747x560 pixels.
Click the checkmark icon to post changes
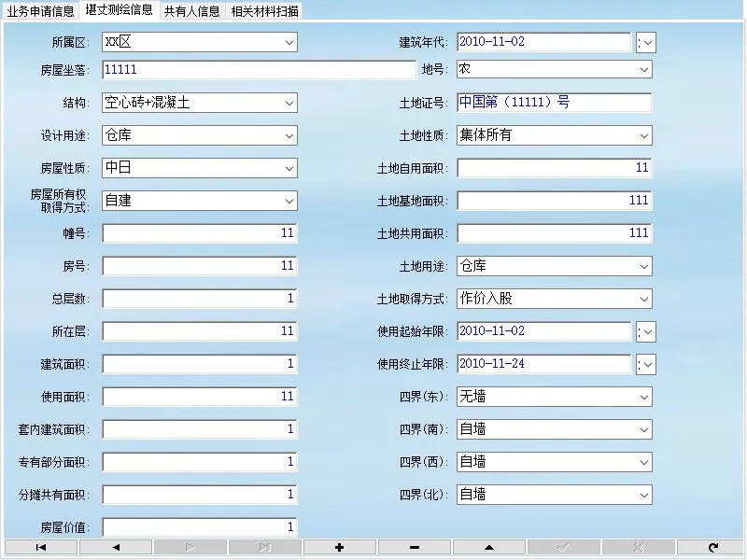pyautogui.click(x=562, y=546)
